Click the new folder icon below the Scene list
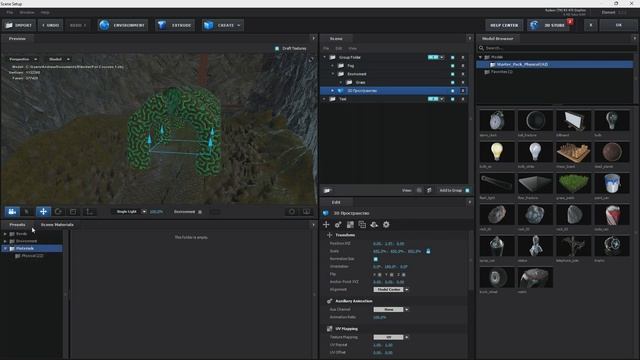Screen dimensions: 640x360 tap(327, 190)
